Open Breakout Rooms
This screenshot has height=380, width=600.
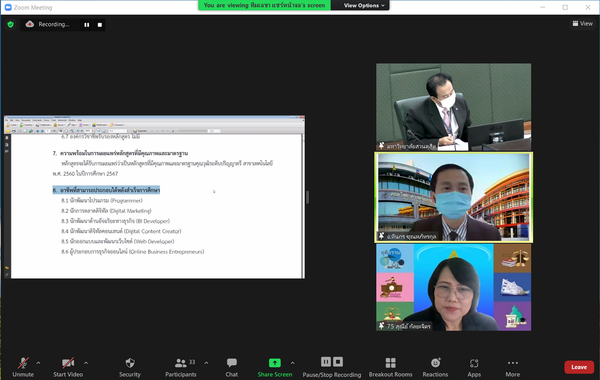click(390, 367)
